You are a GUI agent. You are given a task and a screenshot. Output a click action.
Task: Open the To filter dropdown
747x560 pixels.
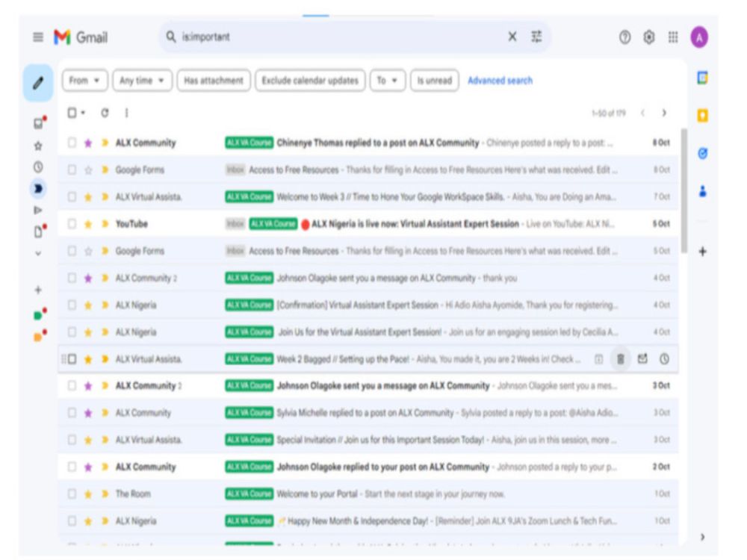point(387,81)
